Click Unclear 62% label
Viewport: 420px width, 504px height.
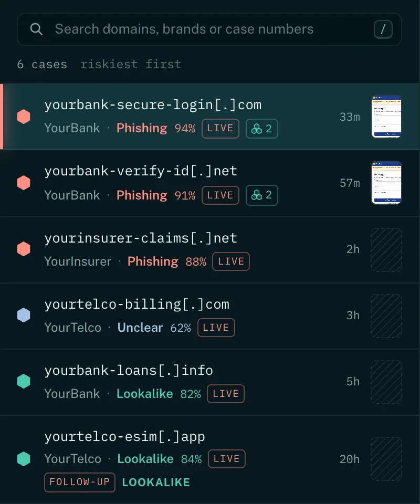click(154, 328)
